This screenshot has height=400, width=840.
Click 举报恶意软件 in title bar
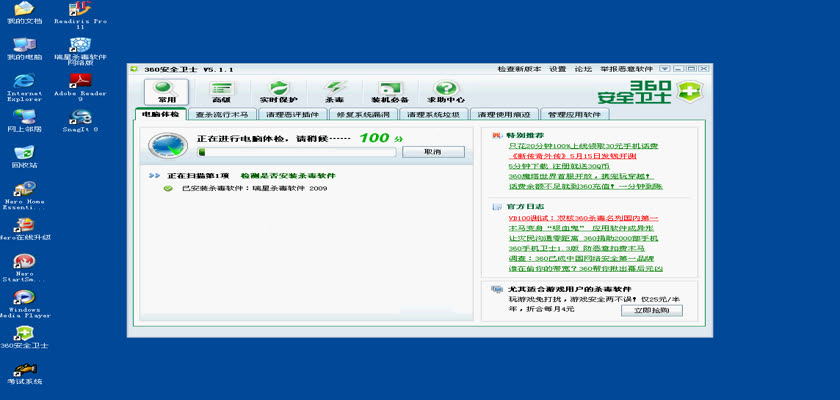[626, 69]
